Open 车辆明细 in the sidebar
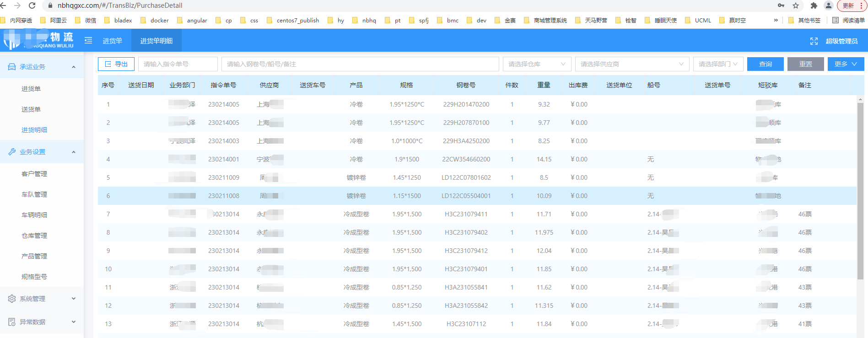The image size is (868, 338). [34, 215]
